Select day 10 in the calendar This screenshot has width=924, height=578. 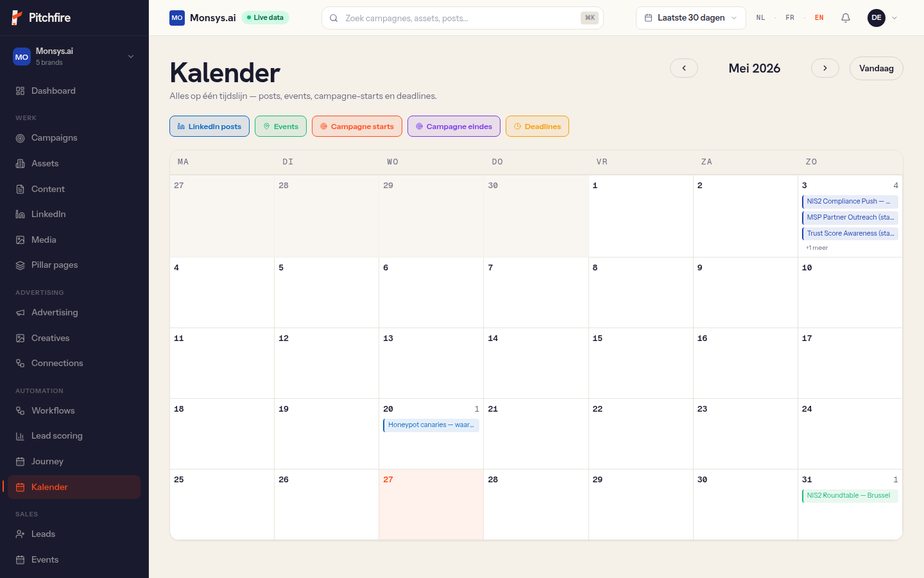pyautogui.click(x=850, y=293)
